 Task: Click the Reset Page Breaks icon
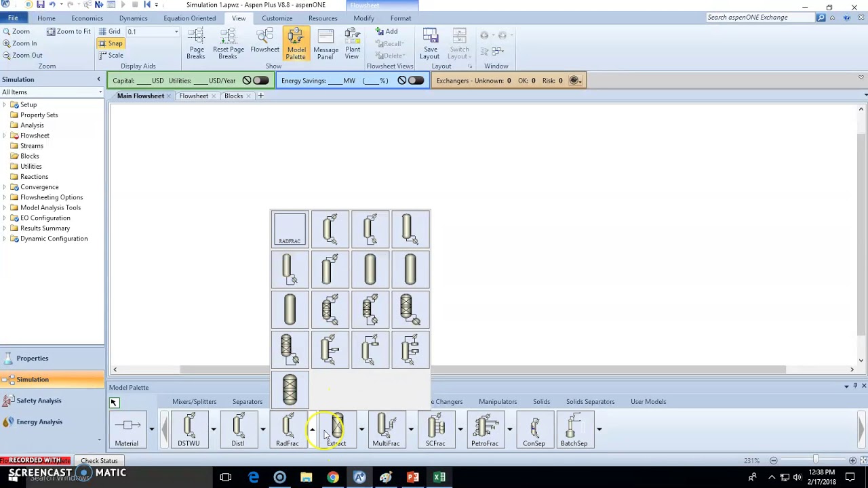pyautogui.click(x=229, y=44)
